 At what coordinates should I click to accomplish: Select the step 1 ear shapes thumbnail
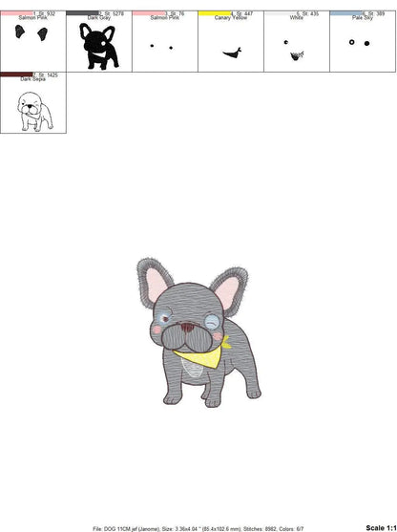pos(31,33)
